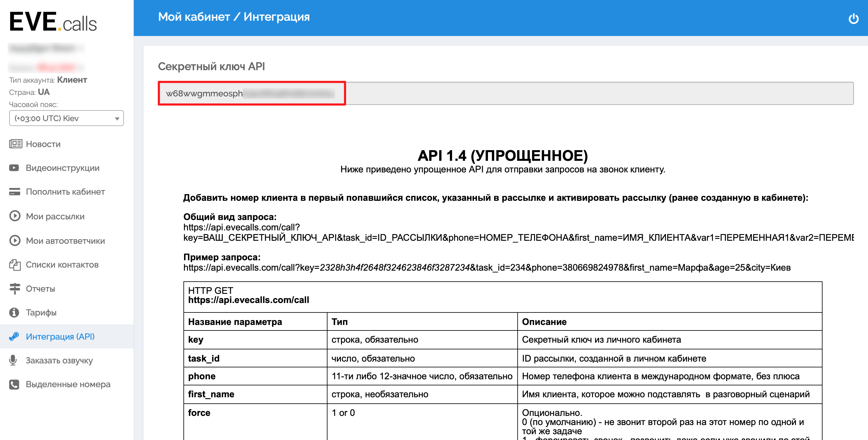Click the Пример запроса label
The width and height of the screenshot is (868, 440).
coord(222,257)
